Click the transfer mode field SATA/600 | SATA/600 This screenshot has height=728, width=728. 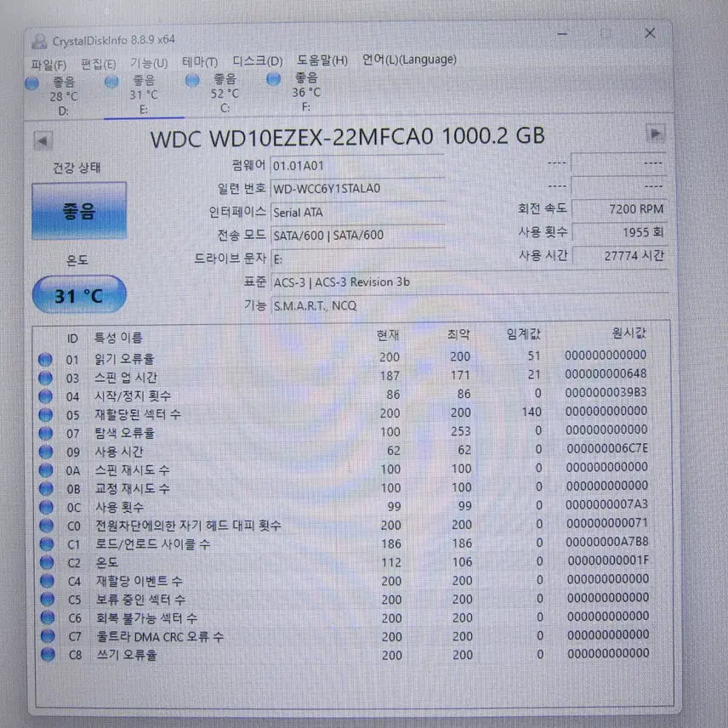coord(357,236)
